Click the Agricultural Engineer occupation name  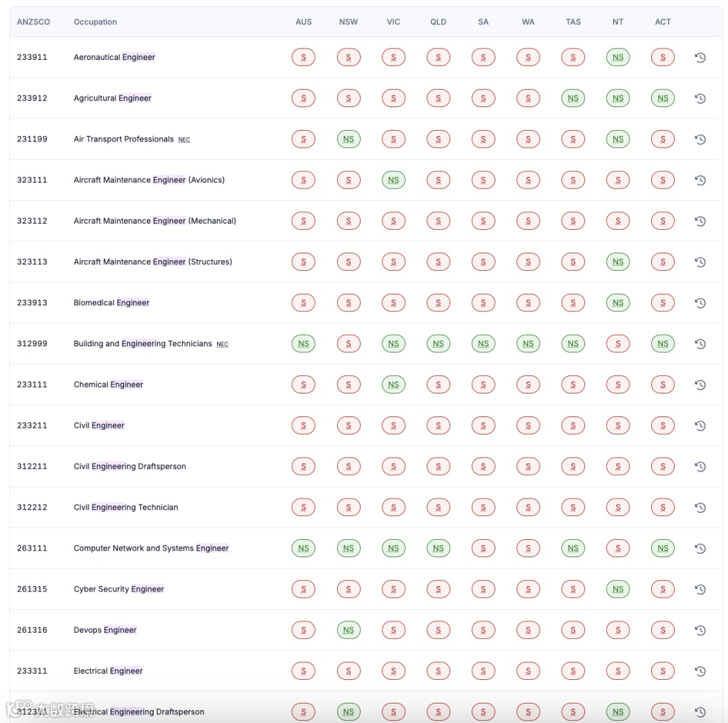pos(113,98)
